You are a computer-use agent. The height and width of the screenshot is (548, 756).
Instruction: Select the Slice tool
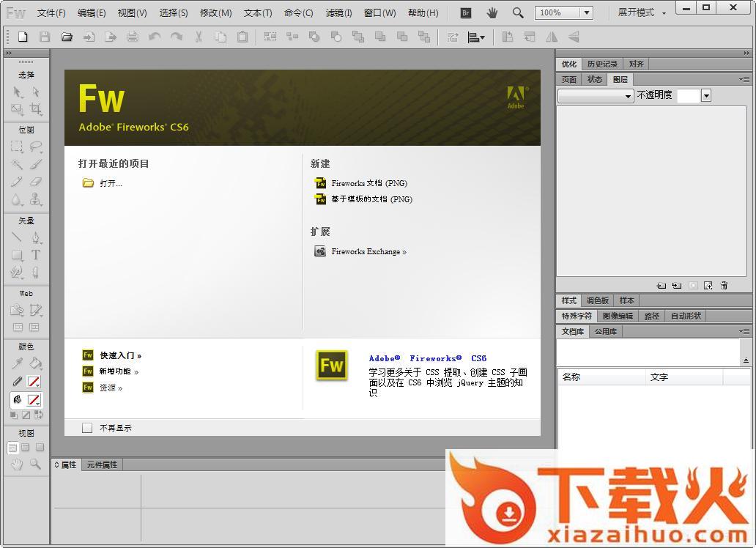pyautogui.click(x=36, y=310)
